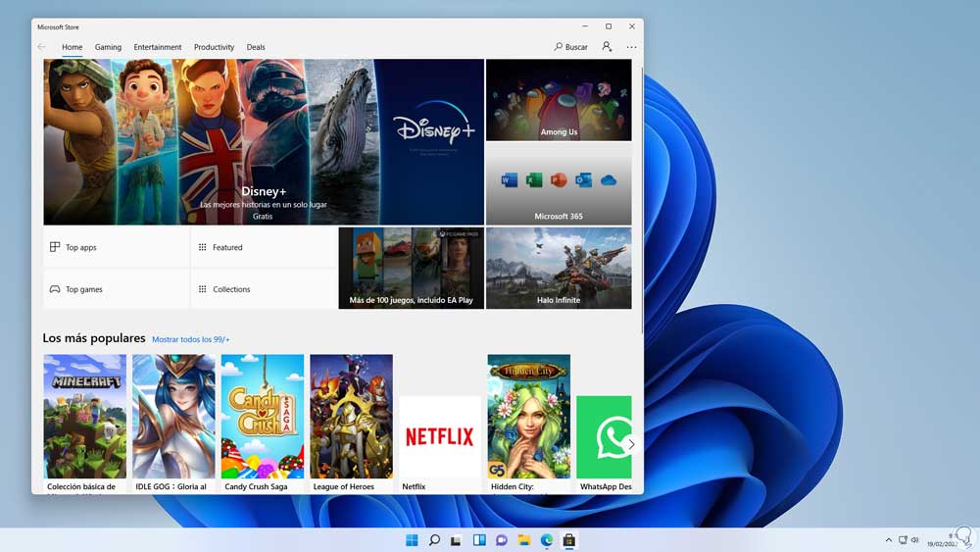Switch to the Gaming tab
The image size is (980, 552).
coord(108,47)
